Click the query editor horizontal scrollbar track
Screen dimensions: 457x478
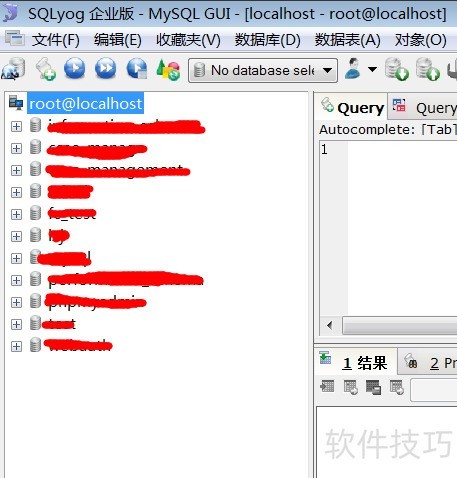[399, 325]
